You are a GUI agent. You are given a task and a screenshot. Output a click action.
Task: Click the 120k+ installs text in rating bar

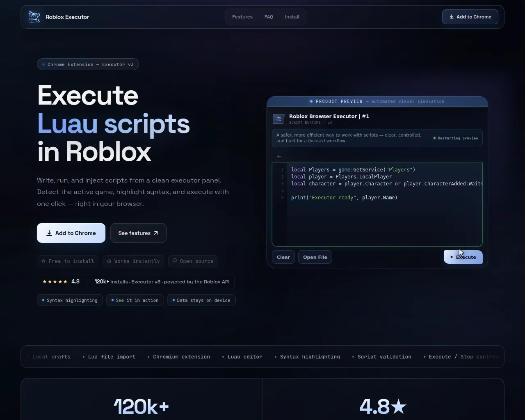[x=111, y=282]
